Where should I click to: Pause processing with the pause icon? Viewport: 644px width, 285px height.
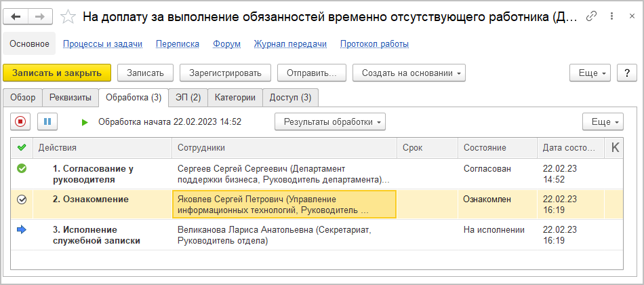47,122
